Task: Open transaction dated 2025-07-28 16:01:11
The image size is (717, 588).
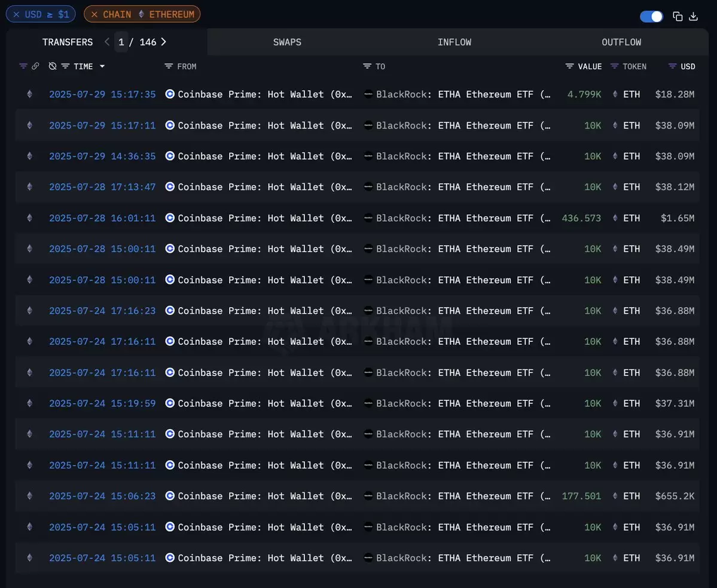Action: [102, 218]
